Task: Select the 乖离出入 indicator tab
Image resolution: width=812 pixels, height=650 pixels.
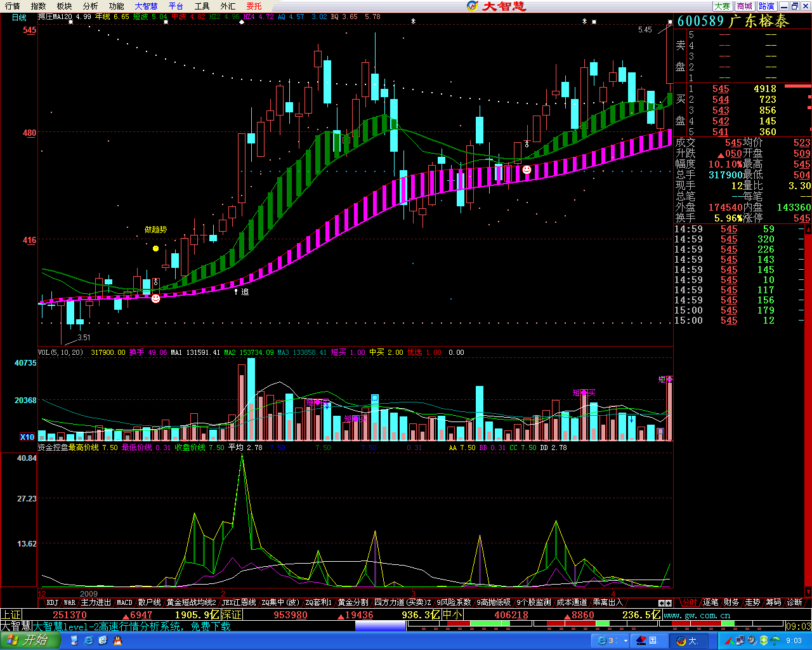Action: 608,602
